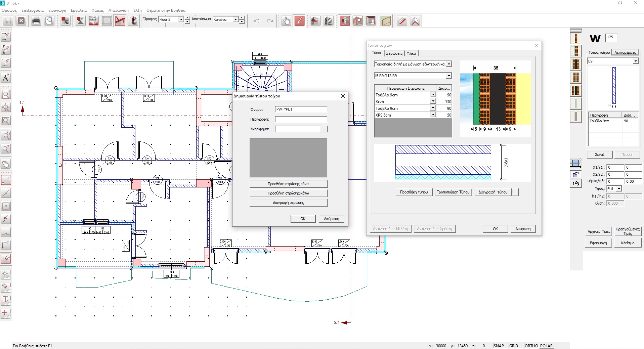Switch to the Στρώσεις tab
Image resolution: width=644 pixels, height=349 pixels.
tap(394, 53)
